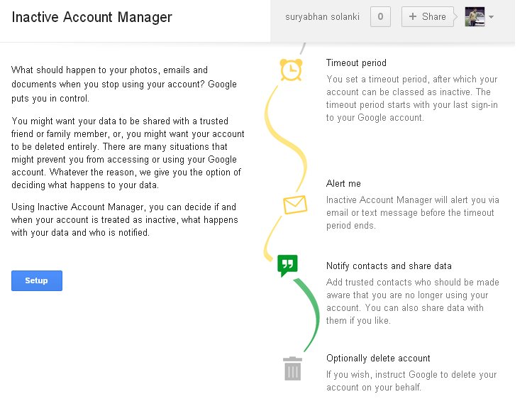Viewport: 532px width, 399px height.
Task: Click the yellow alarm clock icon
Action: coord(291,70)
